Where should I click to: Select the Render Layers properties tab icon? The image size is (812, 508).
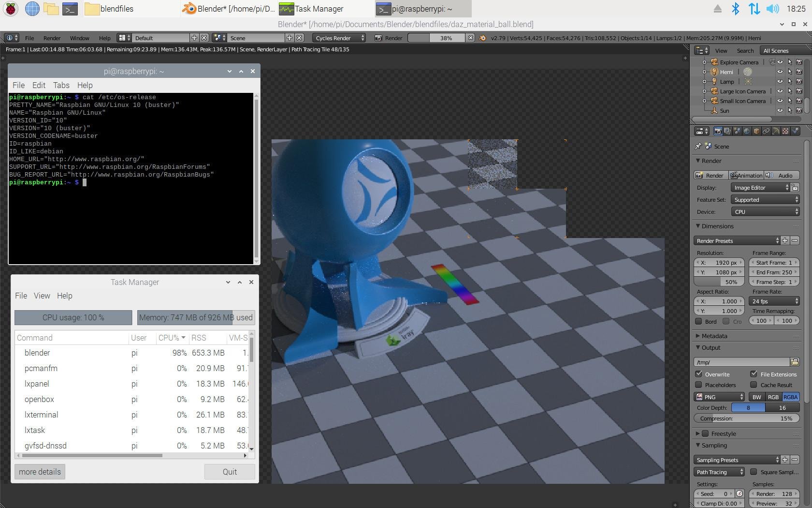727,131
